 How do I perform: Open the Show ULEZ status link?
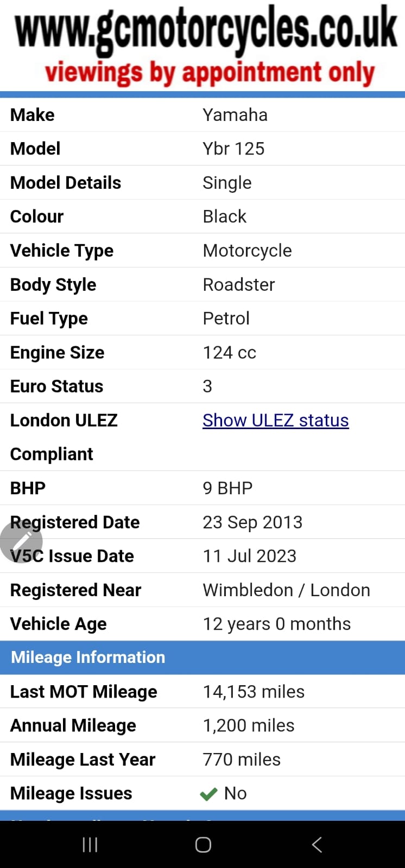tap(275, 420)
